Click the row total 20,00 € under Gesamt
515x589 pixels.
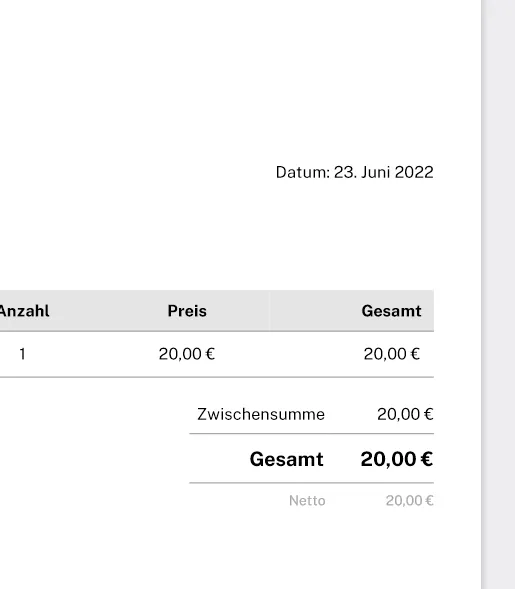[392, 354]
